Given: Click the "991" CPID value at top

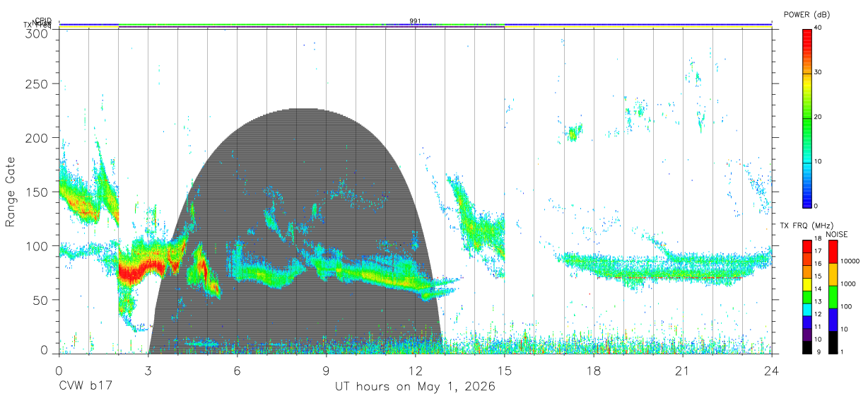Looking at the screenshot, I should click(415, 21).
